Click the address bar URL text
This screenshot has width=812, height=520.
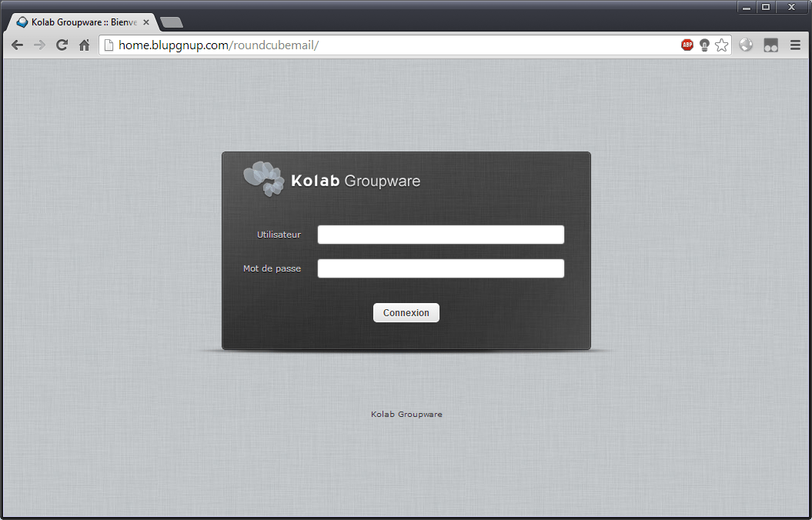pyautogui.click(x=219, y=45)
